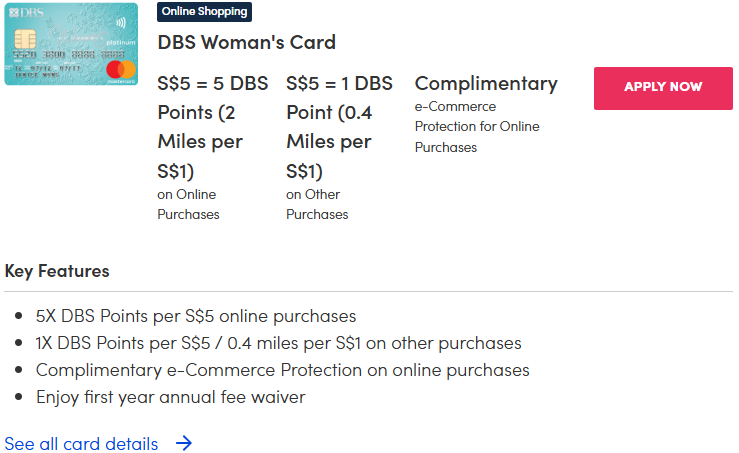The height and width of the screenshot is (453, 739).
Task: Click the right arrow beside card details link
Action: (184, 443)
